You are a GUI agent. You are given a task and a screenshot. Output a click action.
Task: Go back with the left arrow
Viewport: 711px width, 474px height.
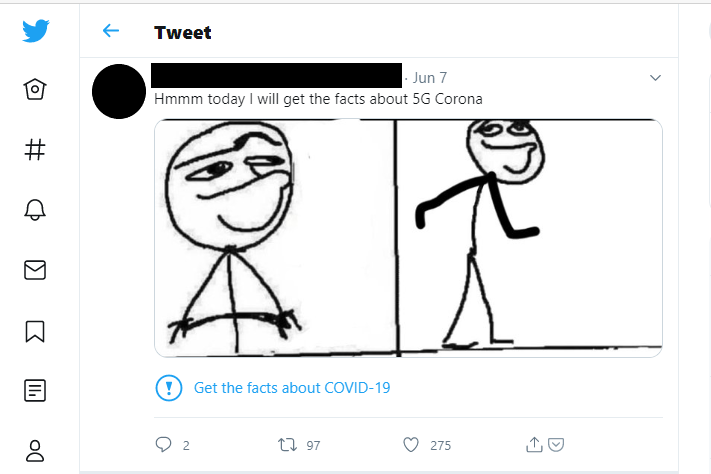click(111, 31)
